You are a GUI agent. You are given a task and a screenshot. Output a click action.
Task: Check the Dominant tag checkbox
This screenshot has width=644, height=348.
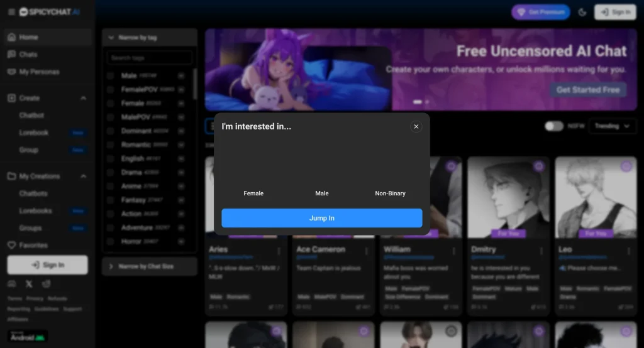[110, 131]
